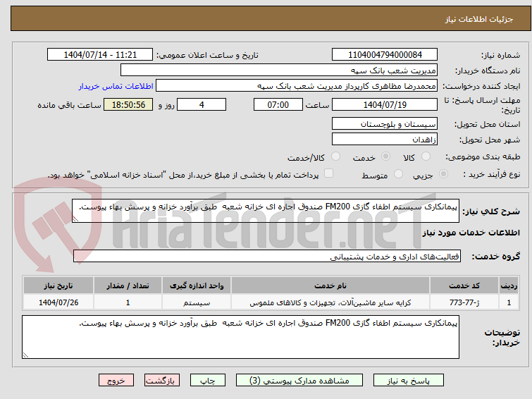Viewport: 532px width, 399px height.
Task: Click the unit cell سیستم
Action: [x=197, y=302]
